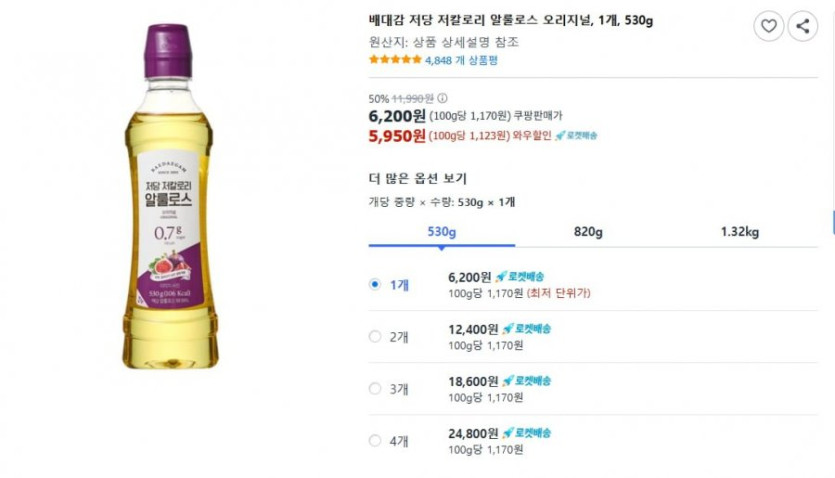Screen dimensions: 835x478
Task: Select the 2개 quantity radio button
Action: 375,336
